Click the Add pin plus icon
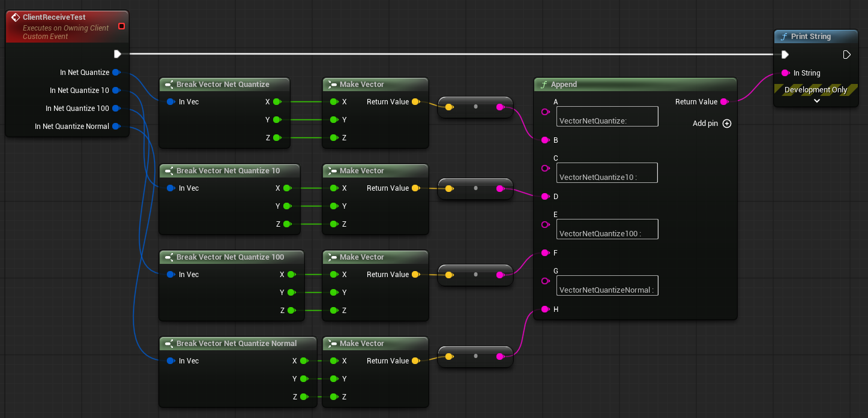 click(727, 124)
